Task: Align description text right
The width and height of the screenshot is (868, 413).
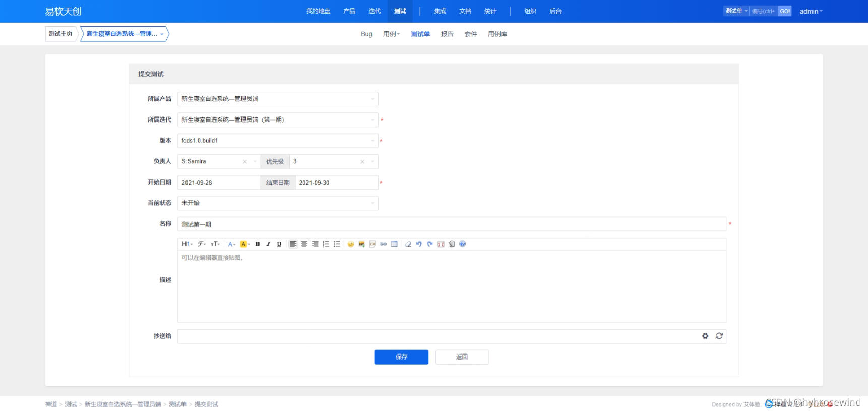Action: click(x=315, y=244)
